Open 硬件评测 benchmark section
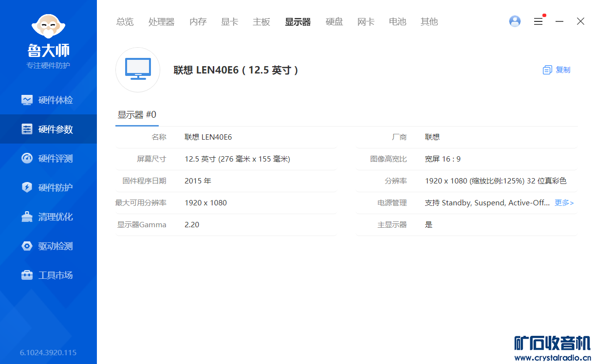Screen dimensions: 595x364 pyautogui.click(x=48, y=158)
